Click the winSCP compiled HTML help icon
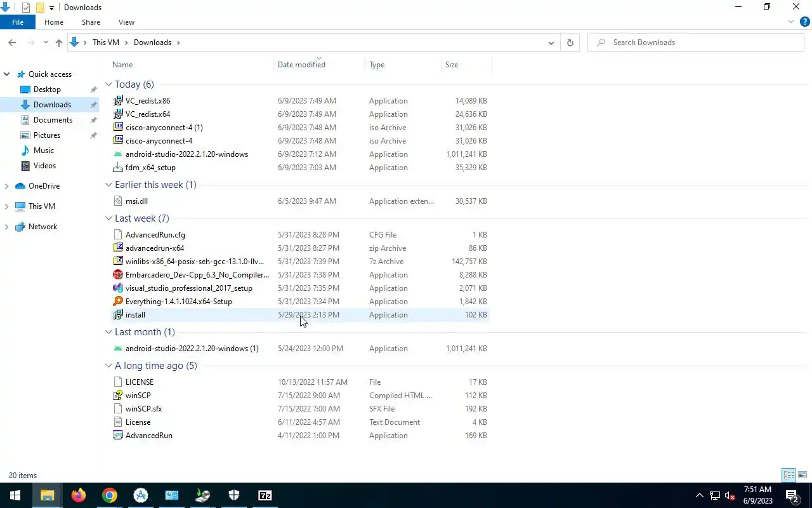Image resolution: width=812 pixels, height=508 pixels. 118,396
